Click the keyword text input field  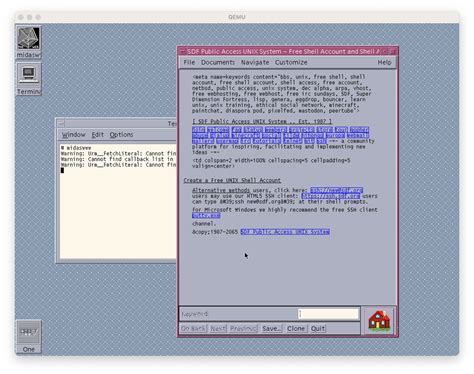coord(328,314)
